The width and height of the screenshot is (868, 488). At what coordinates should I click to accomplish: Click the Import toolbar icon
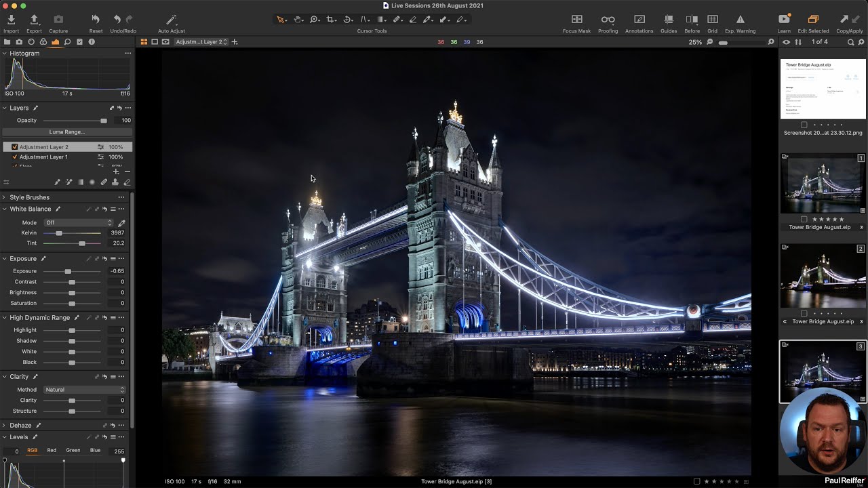11,20
